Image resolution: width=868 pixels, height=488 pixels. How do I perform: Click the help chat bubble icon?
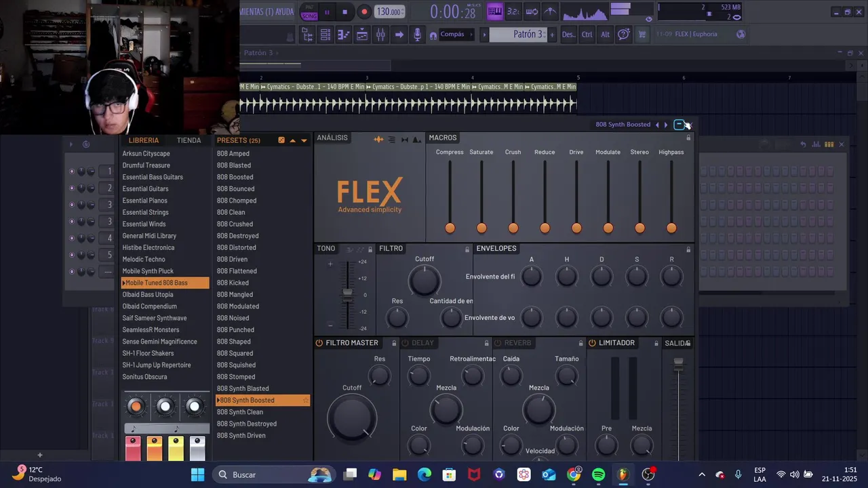[623, 35]
